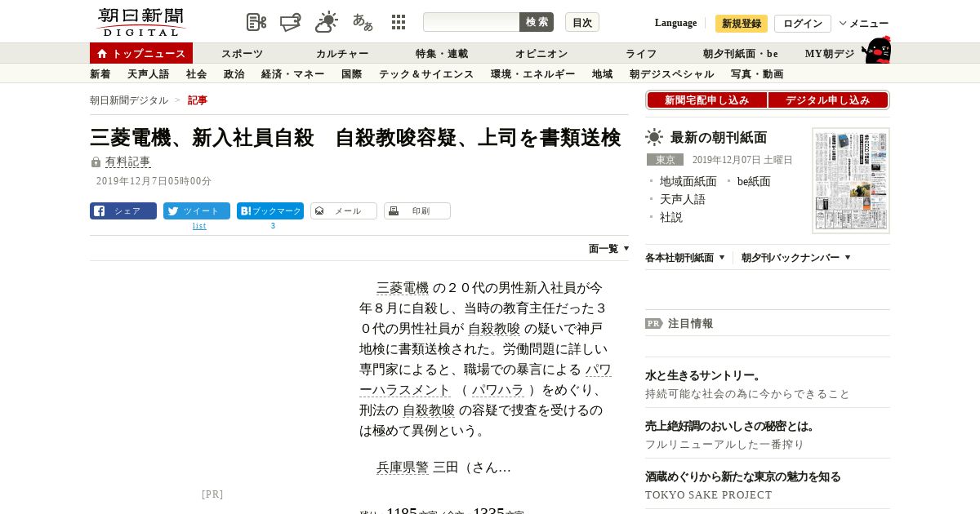Click the mascot character in the nav bar

876,50
